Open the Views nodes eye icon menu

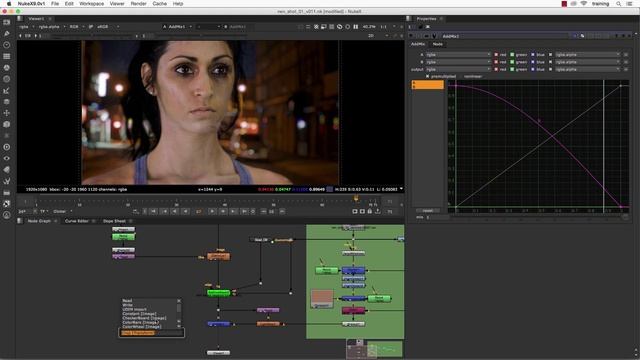(7, 158)
